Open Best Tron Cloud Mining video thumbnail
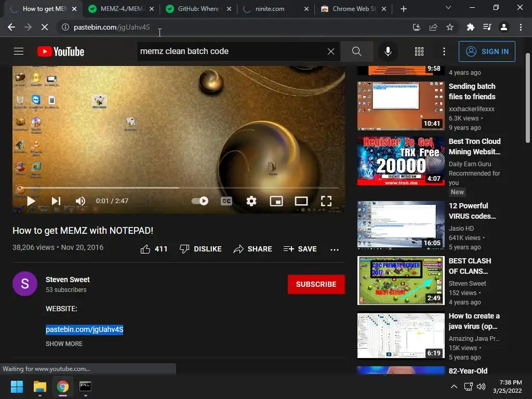Image resolution: width=532 pixels, height=399 pixels. 401,161
